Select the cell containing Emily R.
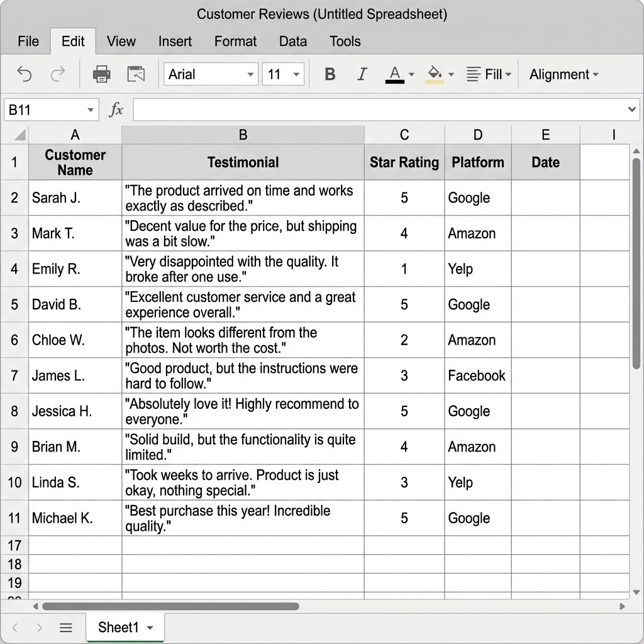Screen dimensions: 644x644 pos(75,269)
